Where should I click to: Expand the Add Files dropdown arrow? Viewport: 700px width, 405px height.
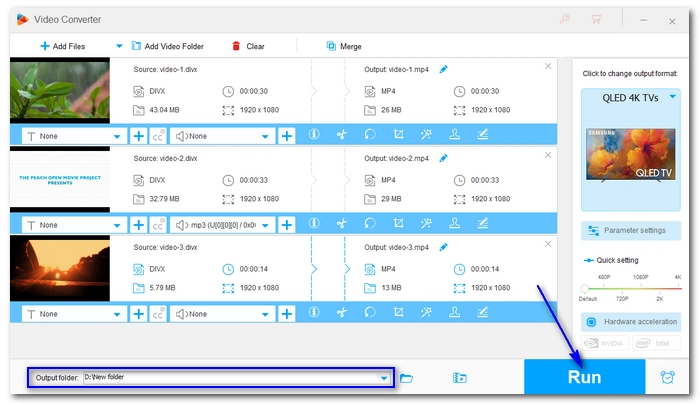(119, 46)
